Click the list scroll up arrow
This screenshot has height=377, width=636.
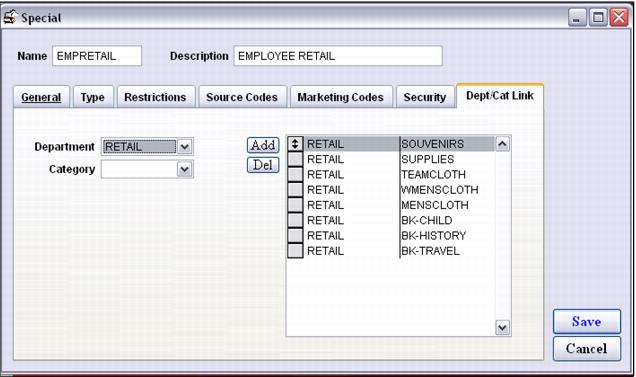pos(503,144)
